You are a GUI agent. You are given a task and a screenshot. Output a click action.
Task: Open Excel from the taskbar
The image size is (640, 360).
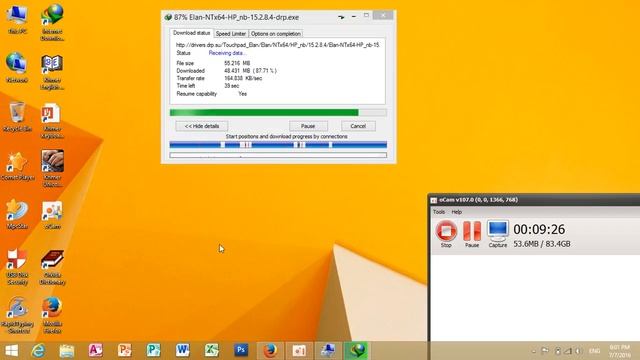pyautogui.click(x=211, y=351)
